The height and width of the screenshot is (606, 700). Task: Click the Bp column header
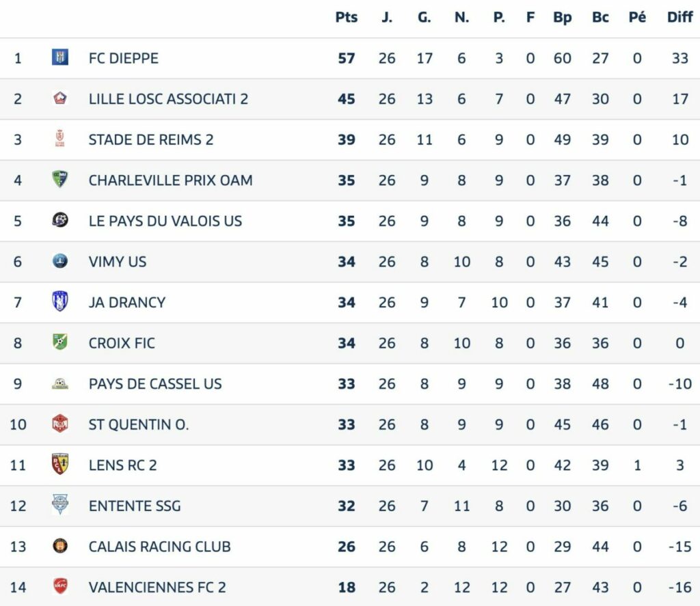(562, 18)
